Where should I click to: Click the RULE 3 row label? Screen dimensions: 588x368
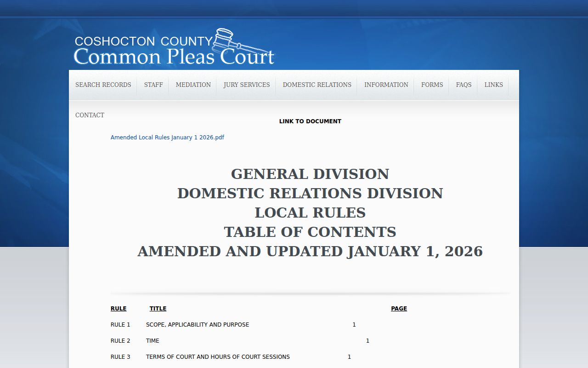(120, 357)
